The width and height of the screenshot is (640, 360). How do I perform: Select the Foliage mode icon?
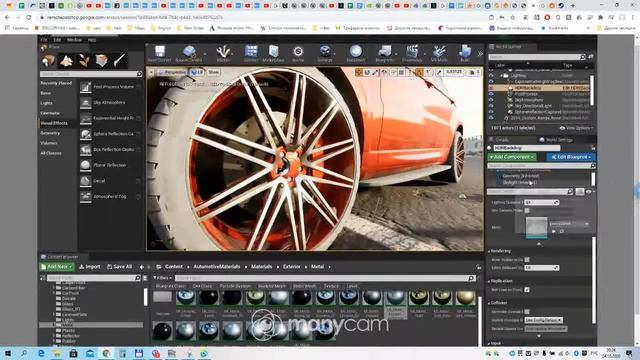coord(84,60)
